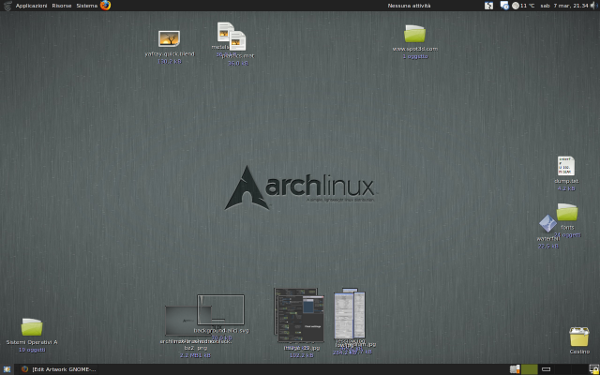600x375 pixels.
Task: Click the panel icon left of the workspace switcher
Action: click(x=515, y=369)
